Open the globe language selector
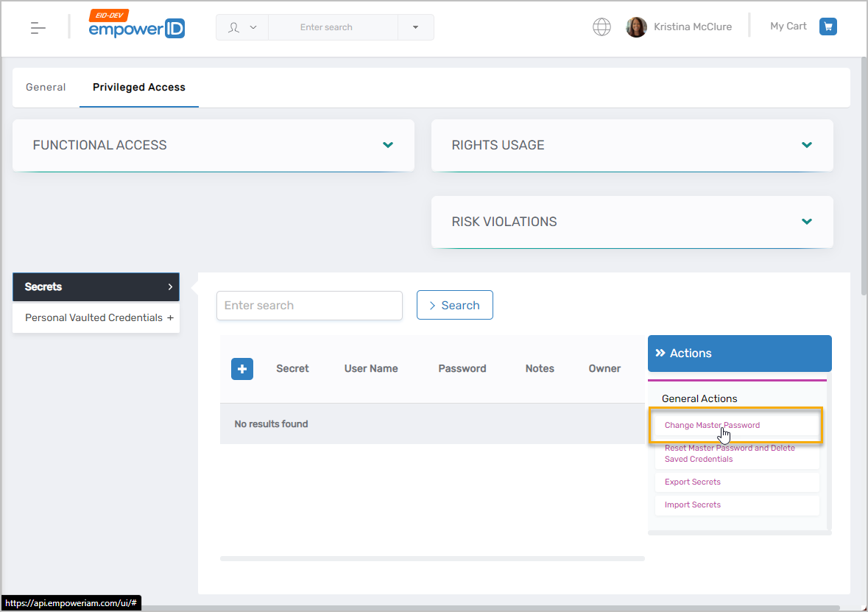This screenshot has height=612, width=868. pos(601,27)
